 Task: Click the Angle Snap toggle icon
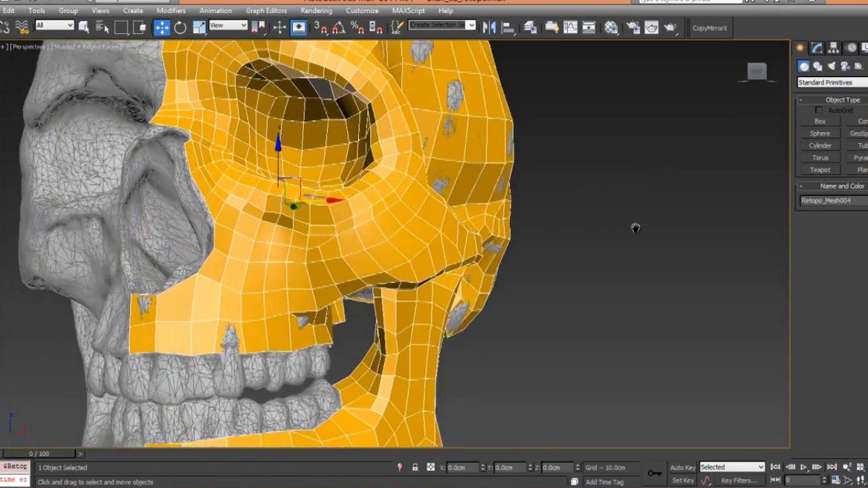click(338, 27)
